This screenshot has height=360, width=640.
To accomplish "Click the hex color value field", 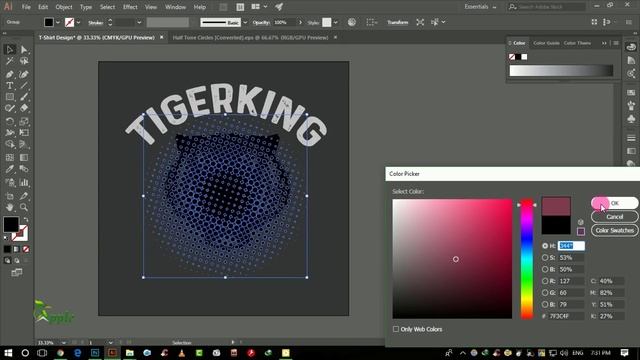I will (x=566, y=316).
